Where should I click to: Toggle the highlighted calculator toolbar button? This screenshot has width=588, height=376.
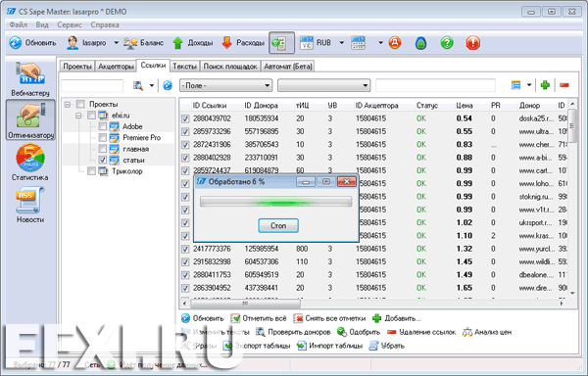(x=281, y=43)
